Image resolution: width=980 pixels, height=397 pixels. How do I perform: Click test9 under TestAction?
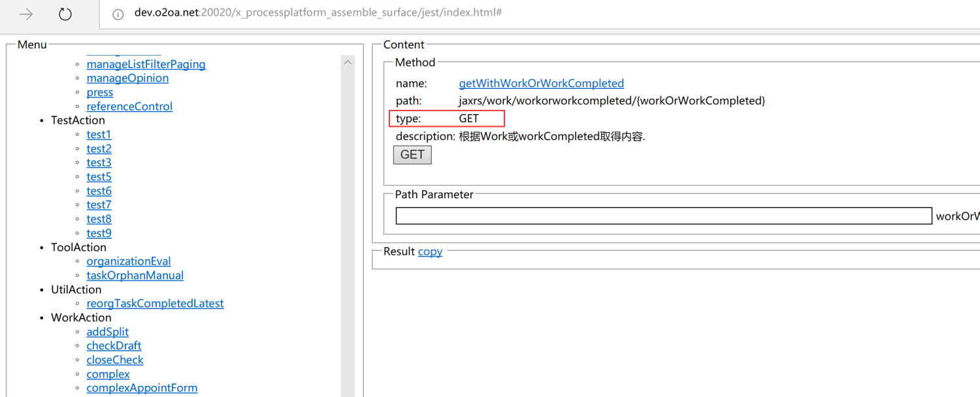(99, 233)
